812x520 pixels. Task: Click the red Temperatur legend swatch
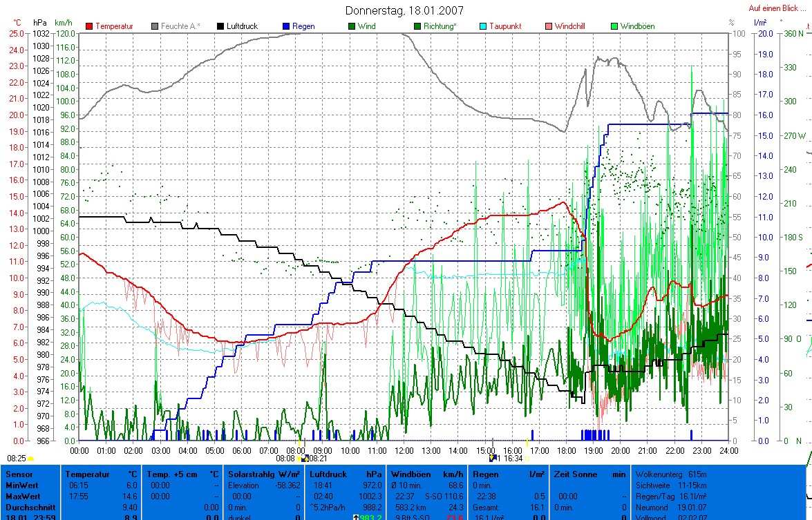point(90,26)
